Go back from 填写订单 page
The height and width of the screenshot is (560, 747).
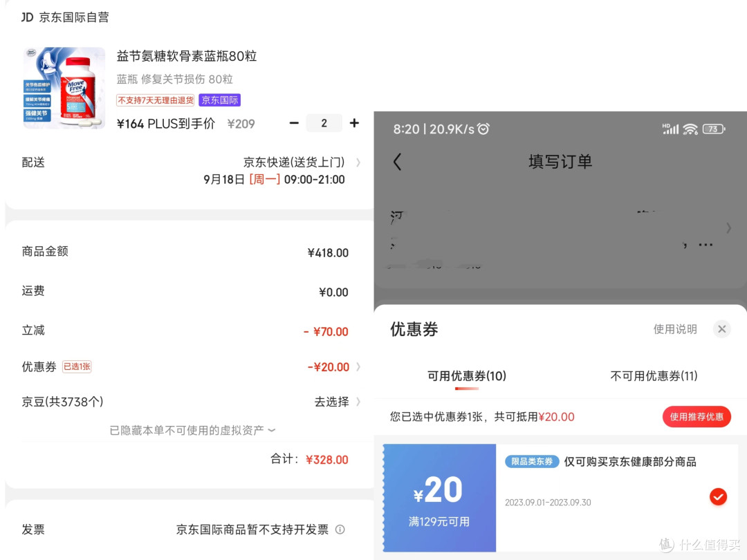click(397, 162)
